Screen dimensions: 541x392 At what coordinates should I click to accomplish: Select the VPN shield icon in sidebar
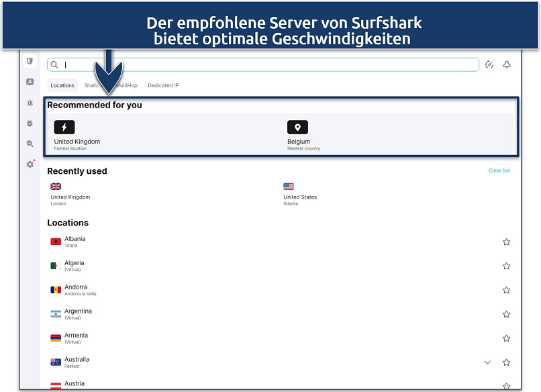pyautogui.click(x=30, y=61)
